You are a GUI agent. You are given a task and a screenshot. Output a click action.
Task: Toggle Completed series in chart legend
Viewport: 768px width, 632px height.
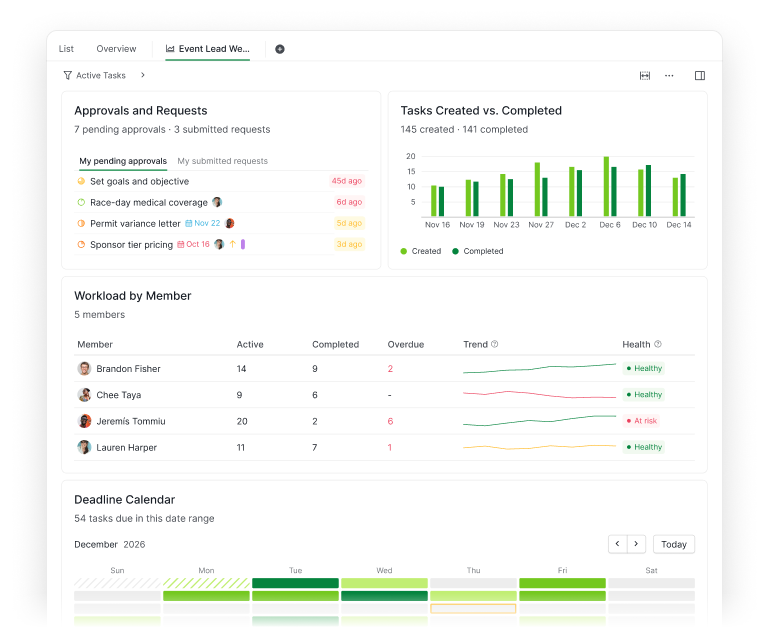click(478, 251)
